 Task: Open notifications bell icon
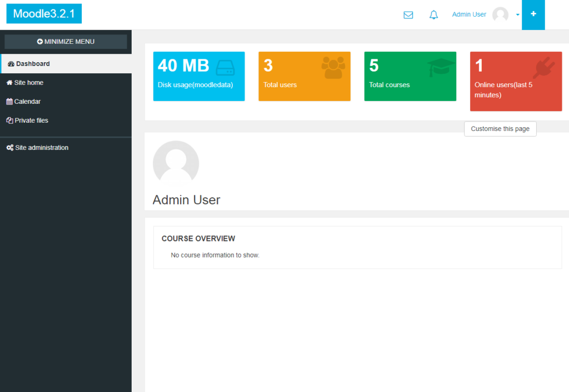coord(434,15)
